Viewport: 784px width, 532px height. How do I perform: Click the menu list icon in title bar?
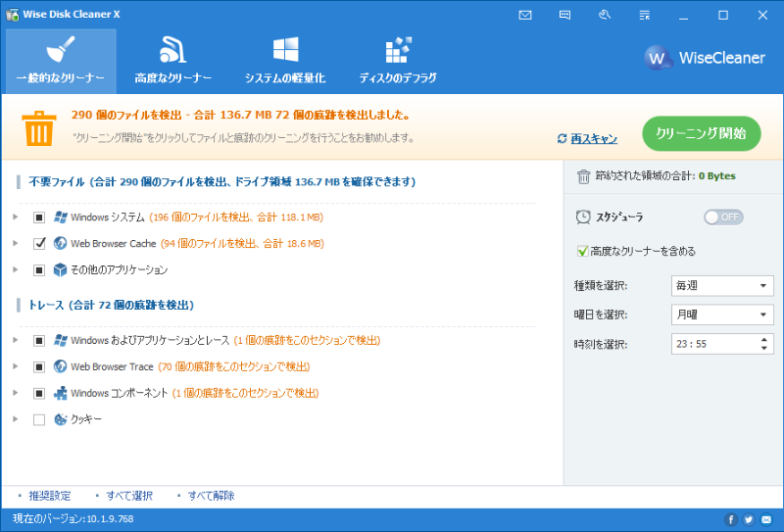click(x=643, y=16)
